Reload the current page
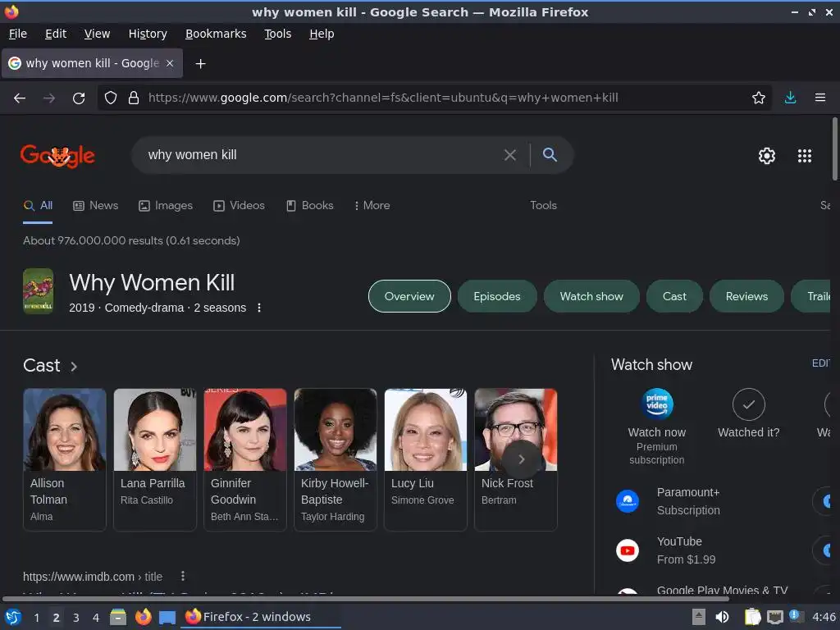 (79, 98)
